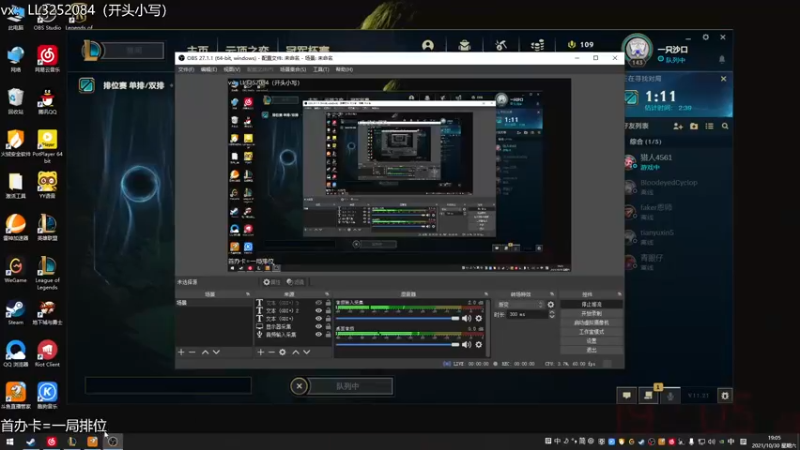Open League client collection icon
The height and width of the screenshot is (450, 800).
point(464,45)
